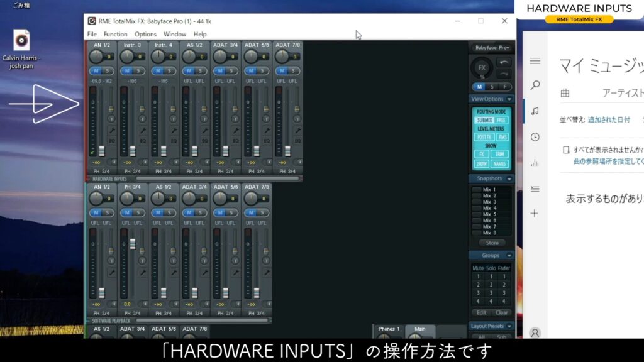This screenshot has height=362, width=644.
Task: Click the FX return knob in control strip
Action: pos(481,68)
